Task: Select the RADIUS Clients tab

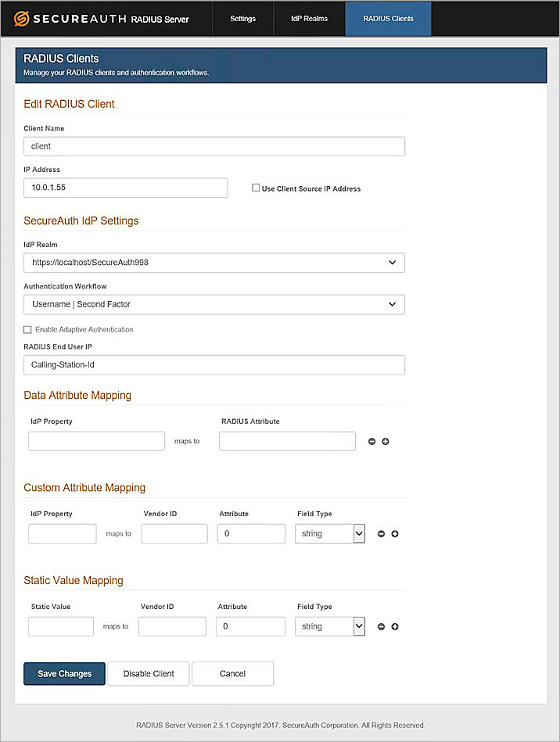Action: (387, 18)
